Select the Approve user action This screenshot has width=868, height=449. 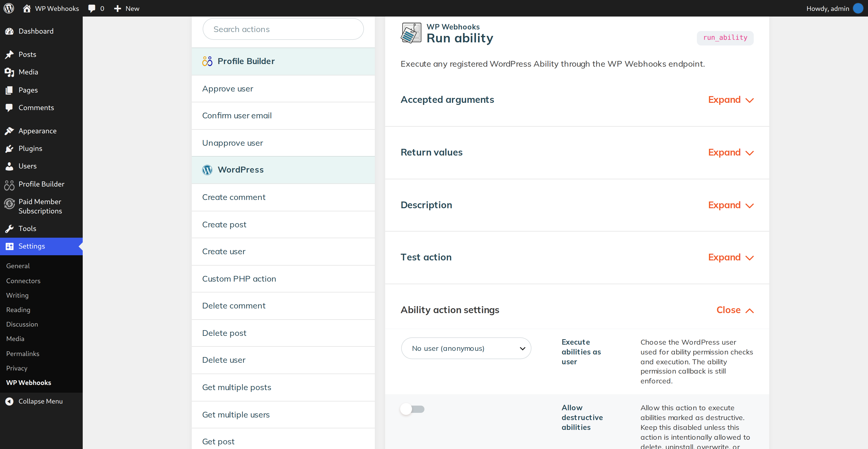pyautogui.click(x=283, y=89)
